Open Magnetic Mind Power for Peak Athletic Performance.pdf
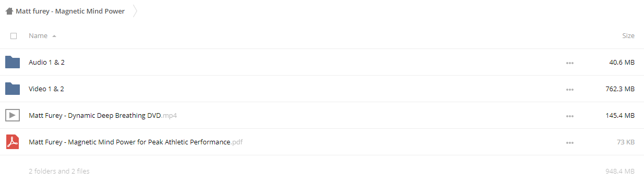Screen dimensions: 644x196 [136, 142]
